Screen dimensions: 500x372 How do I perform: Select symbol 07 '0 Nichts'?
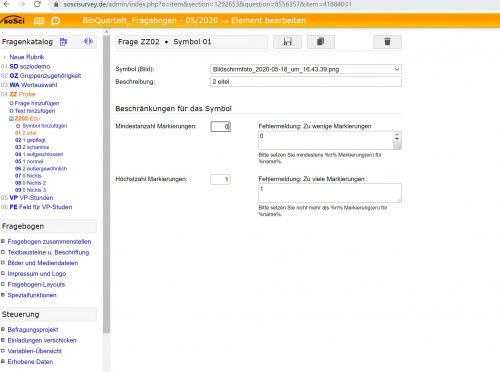click(x=28, y=176)
